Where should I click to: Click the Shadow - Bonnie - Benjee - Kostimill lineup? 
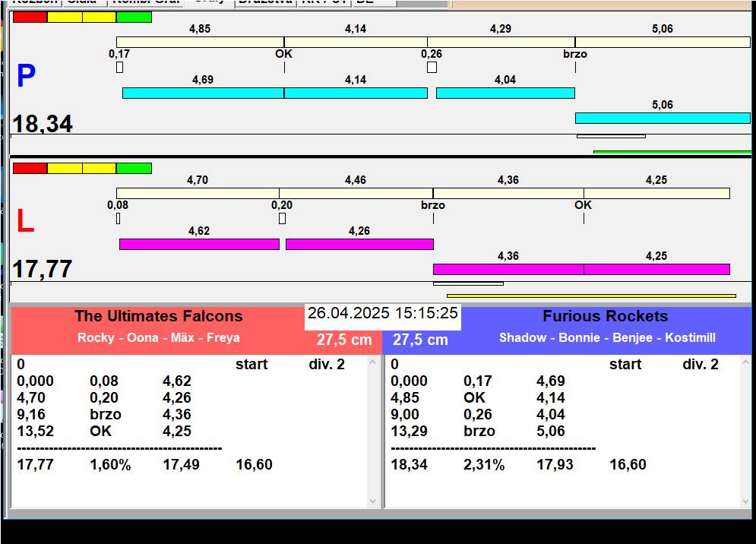coord(607,337)
